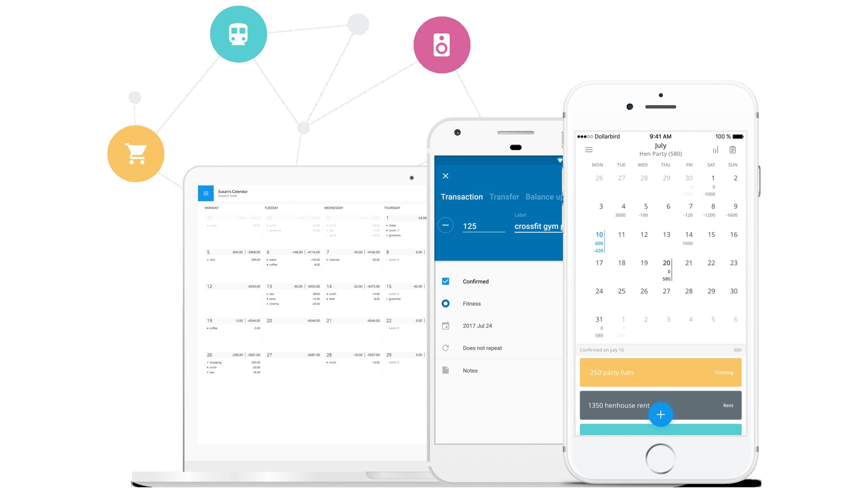
Task: Click the 250 party hats transaction entry
Action: tap(660, 372)
